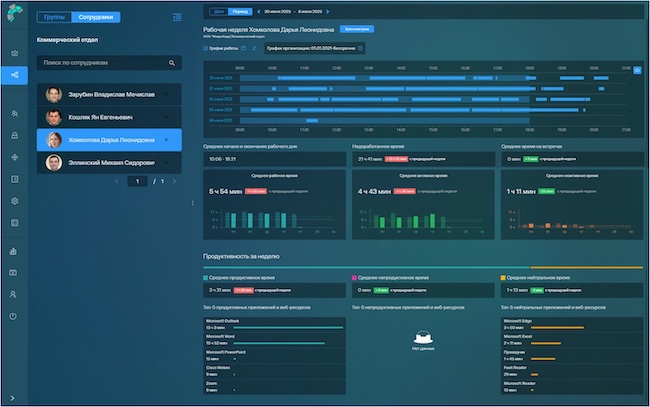Click the pink Среднее непродуктивное время swatch
Image resolution: width=650 pixels, height=407 pixels.
click(x=354, y=278)
